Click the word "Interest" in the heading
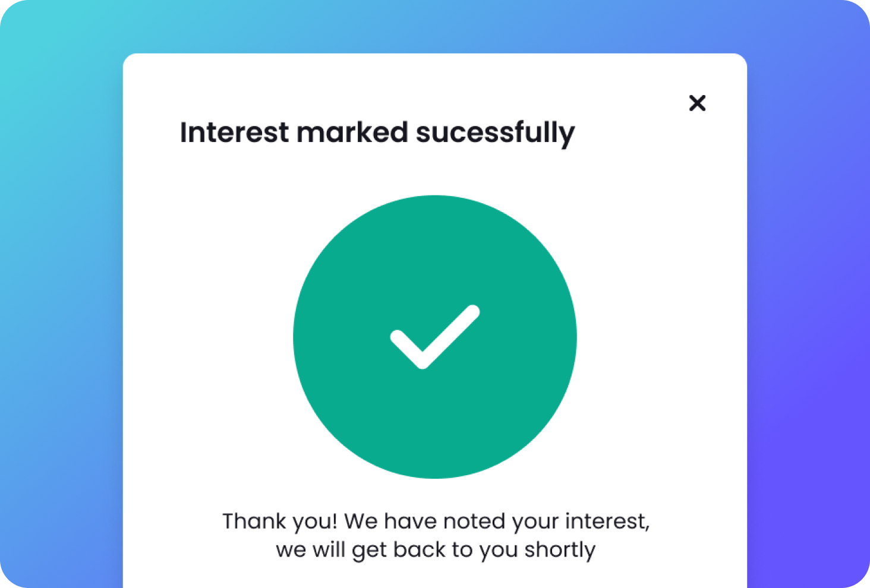 [234, 132]
